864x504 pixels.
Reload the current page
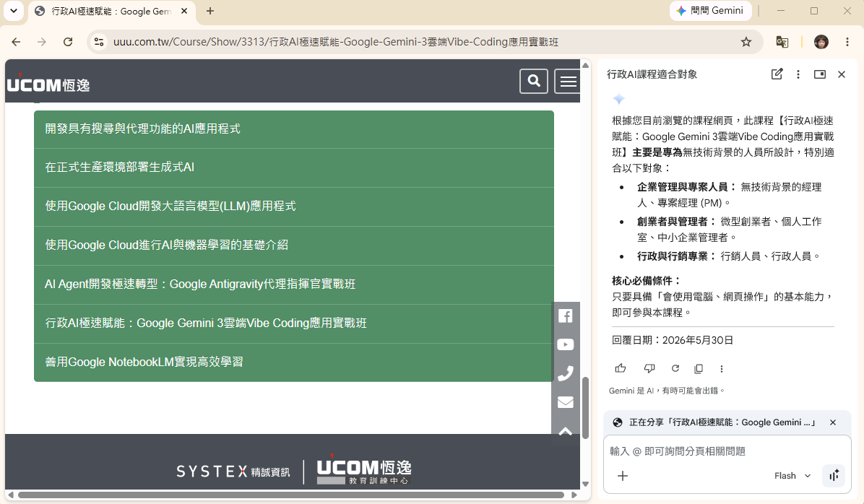pos(68,42)
